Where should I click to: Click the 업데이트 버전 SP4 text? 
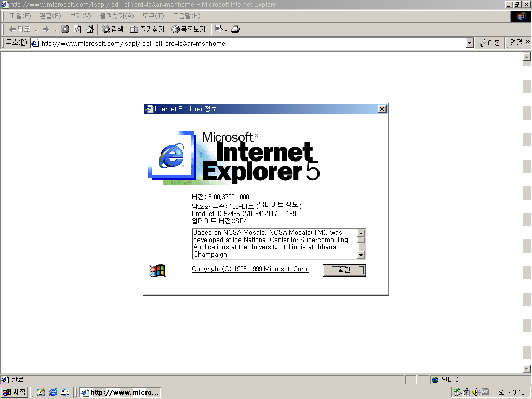coord(220,221)
